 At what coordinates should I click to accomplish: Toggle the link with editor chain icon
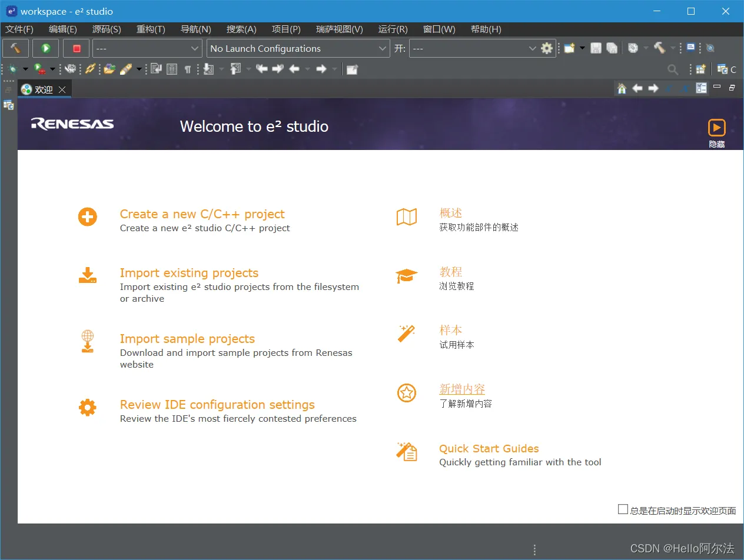[90, 69]
